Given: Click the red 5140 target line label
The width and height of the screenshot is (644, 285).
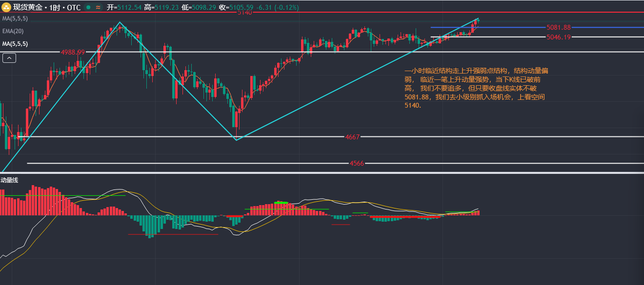Looking at the screenshot, I should tap(244, 13).
